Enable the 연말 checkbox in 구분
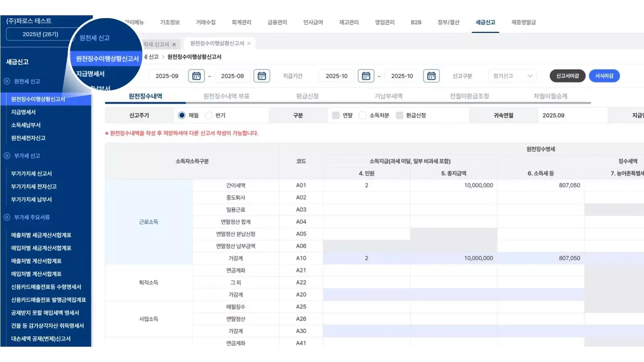 pos(335,115)
